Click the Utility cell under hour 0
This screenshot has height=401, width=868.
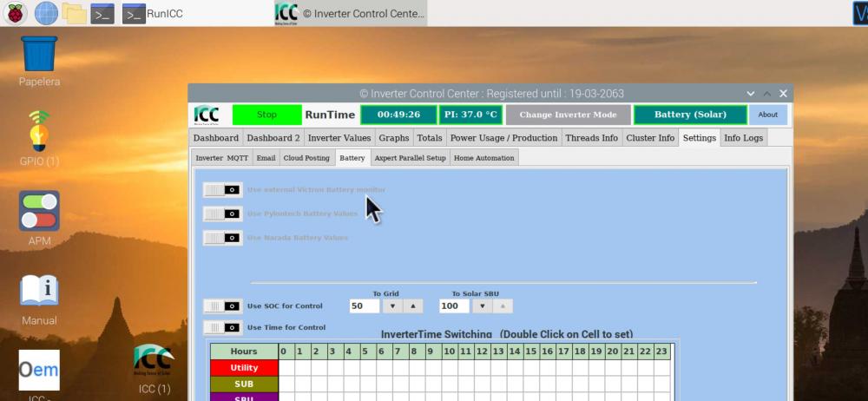click(x=286, y=368)
